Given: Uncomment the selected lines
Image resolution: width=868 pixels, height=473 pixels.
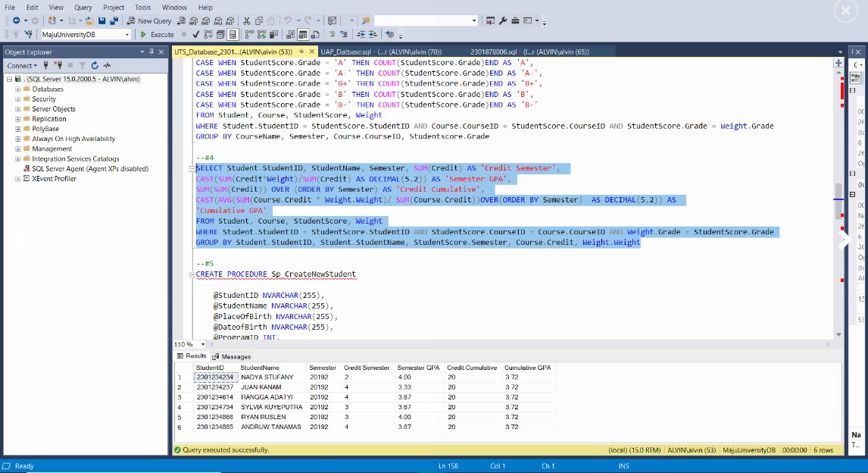Looking at the screenshot, I should point(344,34).
